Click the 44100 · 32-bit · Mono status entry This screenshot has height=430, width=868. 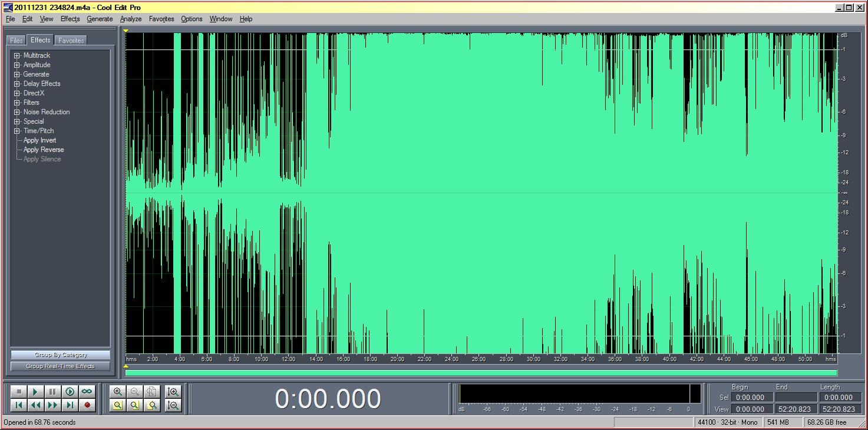(x=728, y=422)
